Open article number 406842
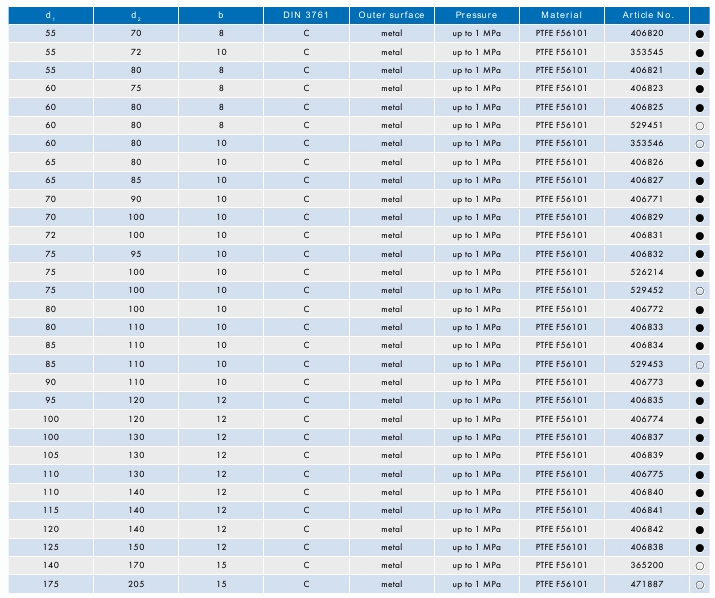Image resolution: width=715 pixels, height=598 pixels. pos(646,529)
